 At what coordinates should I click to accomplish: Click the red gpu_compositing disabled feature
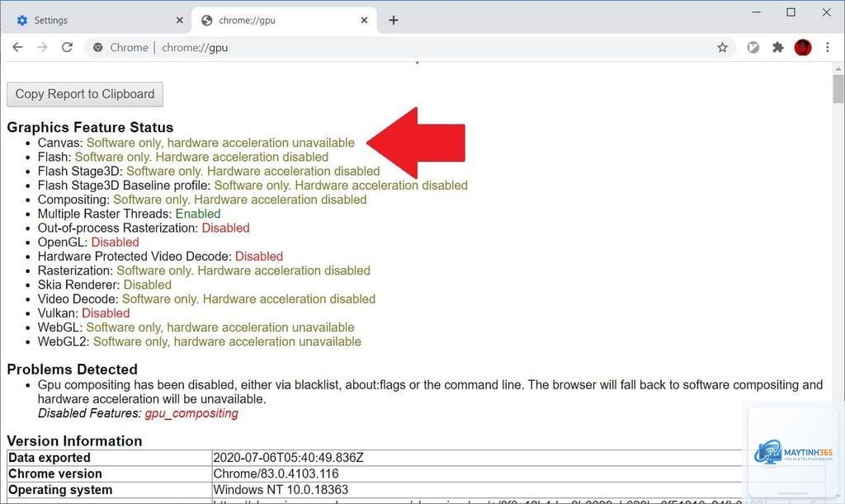tap(191, 413)
